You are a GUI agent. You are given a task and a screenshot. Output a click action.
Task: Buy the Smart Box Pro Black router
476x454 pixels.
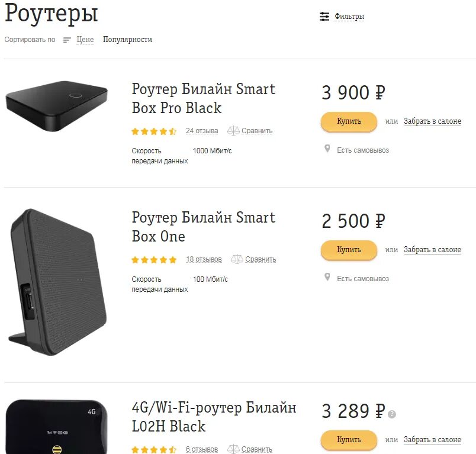349,121
